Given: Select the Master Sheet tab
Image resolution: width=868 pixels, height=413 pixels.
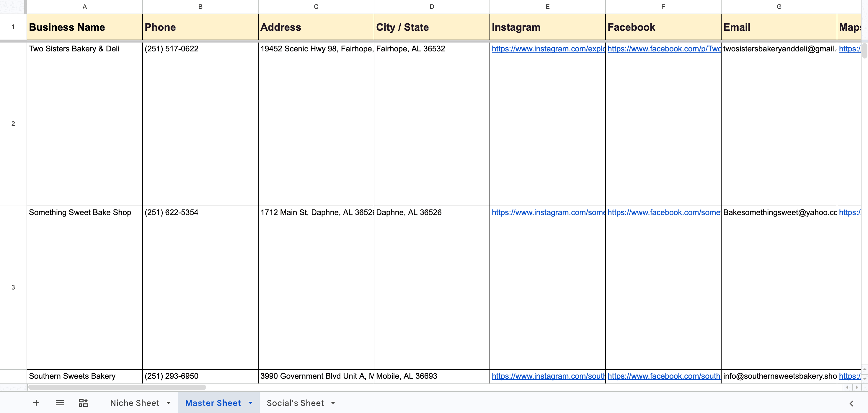Looking at the screenshot, I should (x=213, y=403).
